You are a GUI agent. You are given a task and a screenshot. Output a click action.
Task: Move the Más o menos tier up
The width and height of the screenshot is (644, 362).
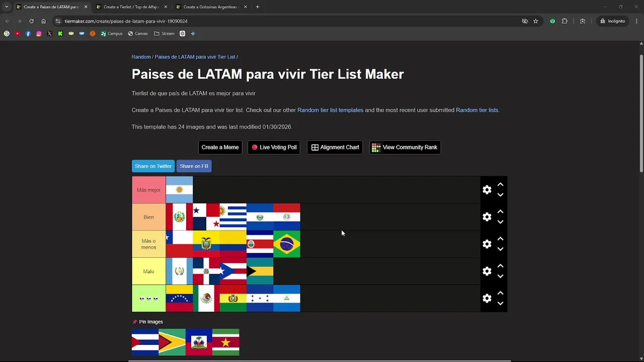[x=500, y=239]
